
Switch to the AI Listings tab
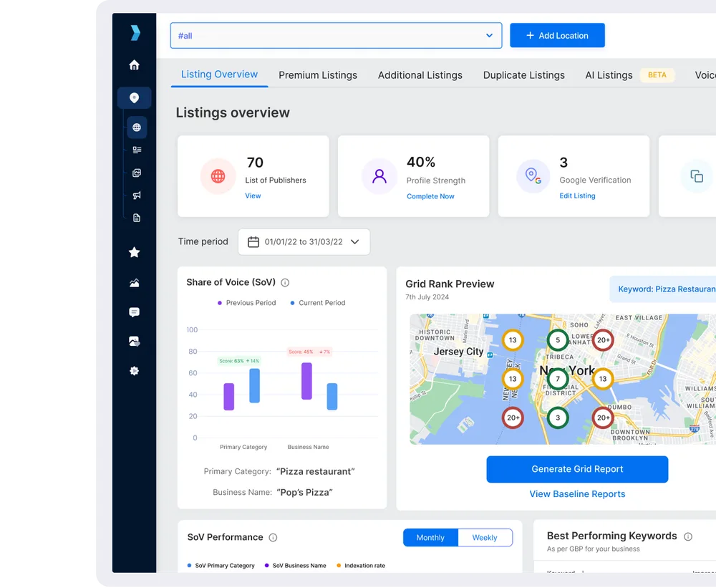point(609,75)
